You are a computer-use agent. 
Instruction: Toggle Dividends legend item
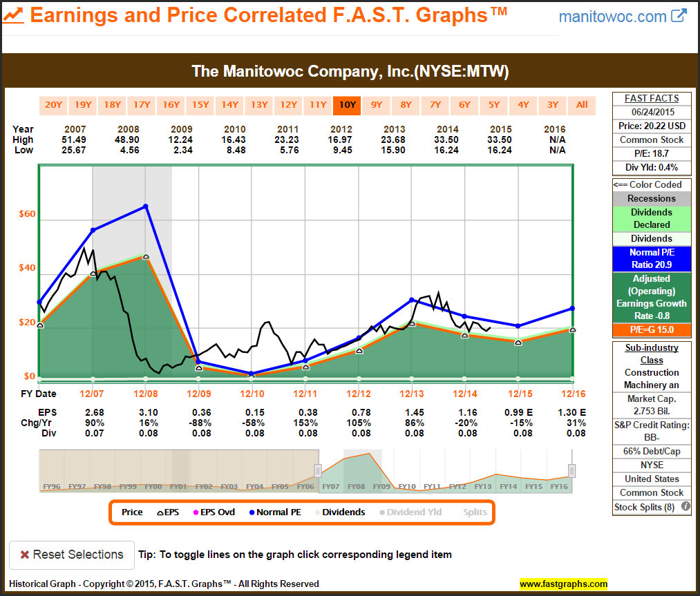[339, 512]
